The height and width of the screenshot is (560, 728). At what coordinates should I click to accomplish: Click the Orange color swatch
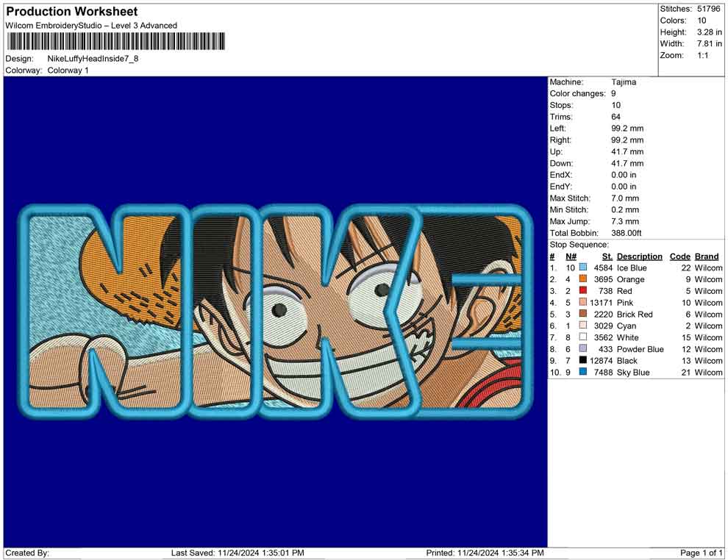582,279
